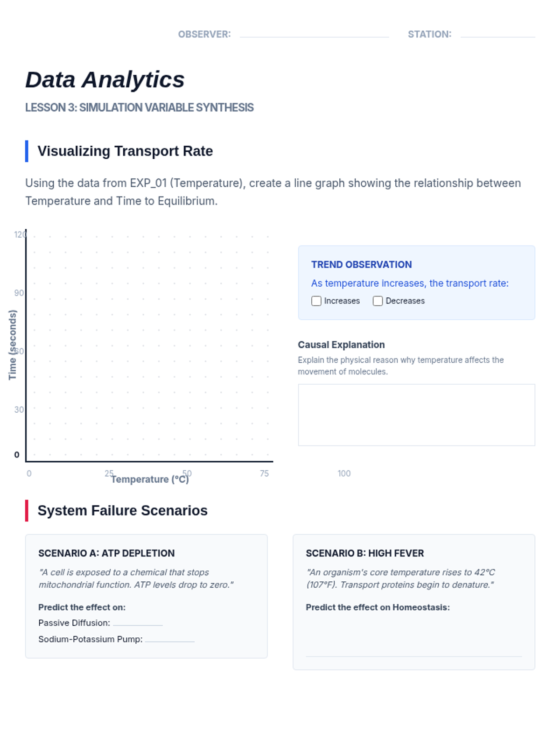Click the 90 tick label on the y-axis
The width and height of the screenshot is (560, 747).
[x=19, y=293]
